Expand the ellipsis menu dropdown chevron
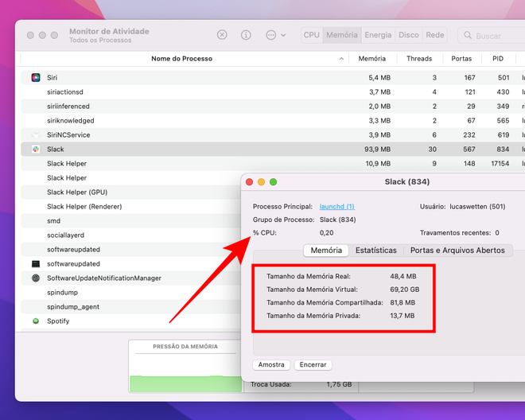The image size is (525, 420). [x=283, y=35]
